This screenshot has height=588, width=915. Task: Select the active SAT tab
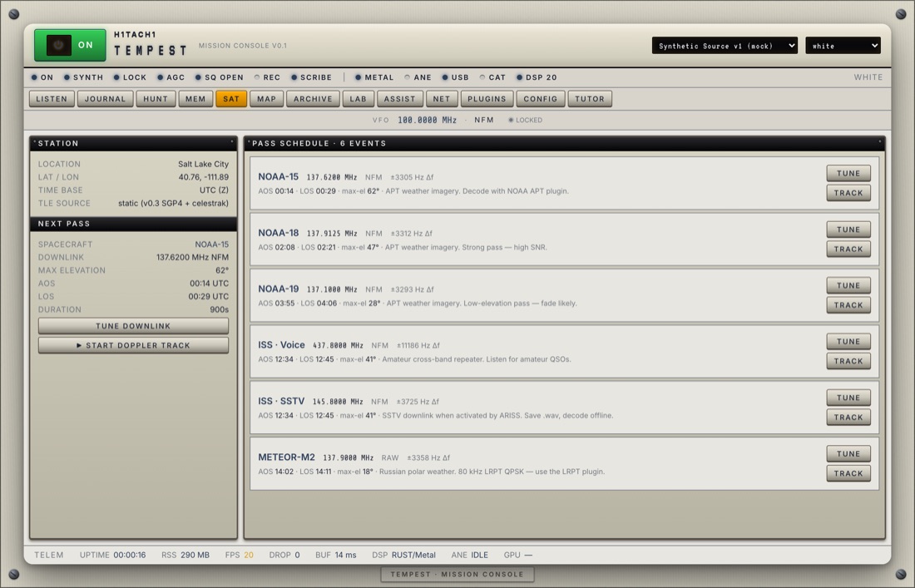pos(231,99)
